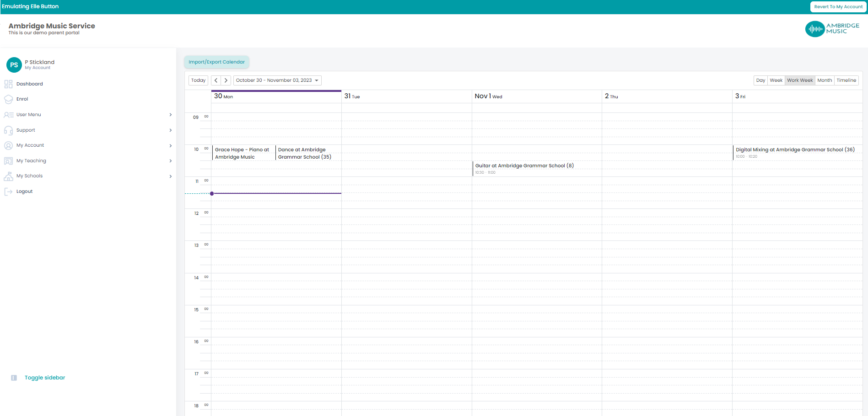
Task: Go to previous week arrow
Action: coord(216,80)
